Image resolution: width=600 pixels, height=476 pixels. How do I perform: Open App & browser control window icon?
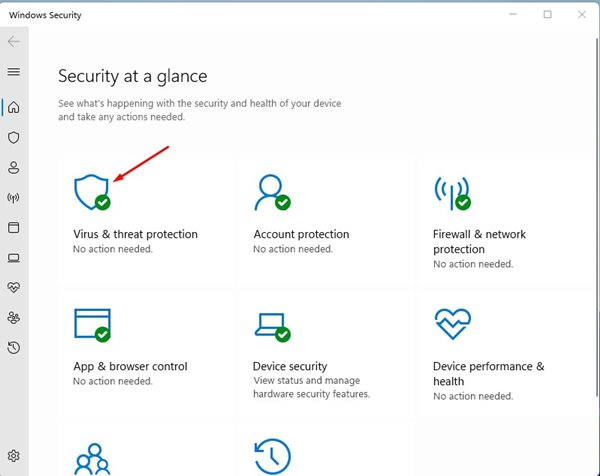pyautogui.click(x=91, y=324)
